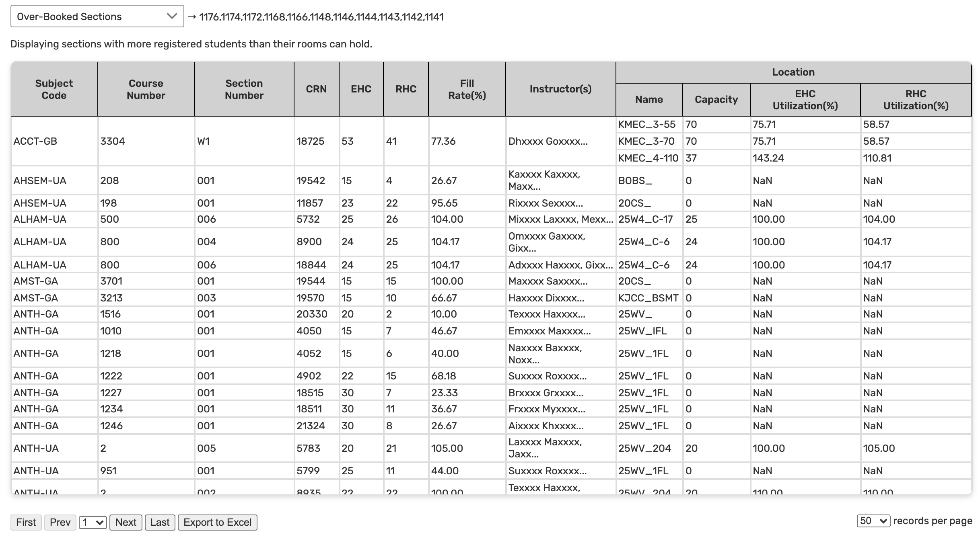Screen dimensions: 980x537
Task: Jump to the Last page
Action: point(160,522)
